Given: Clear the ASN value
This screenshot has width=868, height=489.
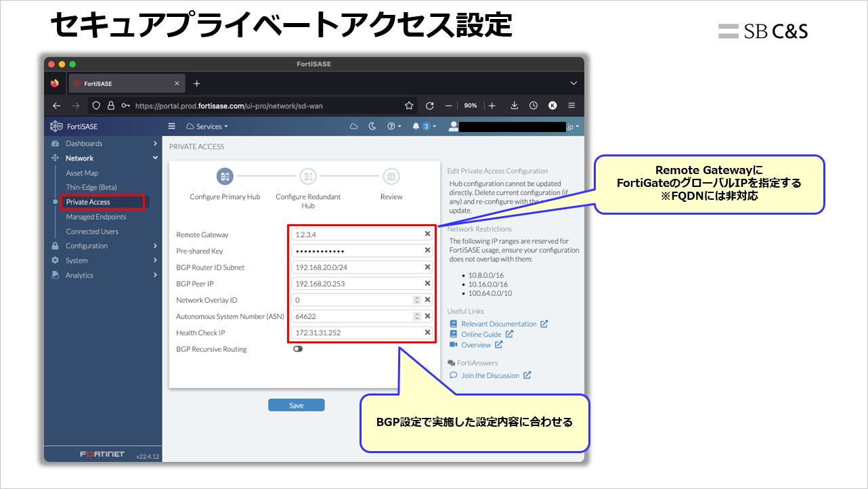Looking at the screenshot, I should (427, 316).
